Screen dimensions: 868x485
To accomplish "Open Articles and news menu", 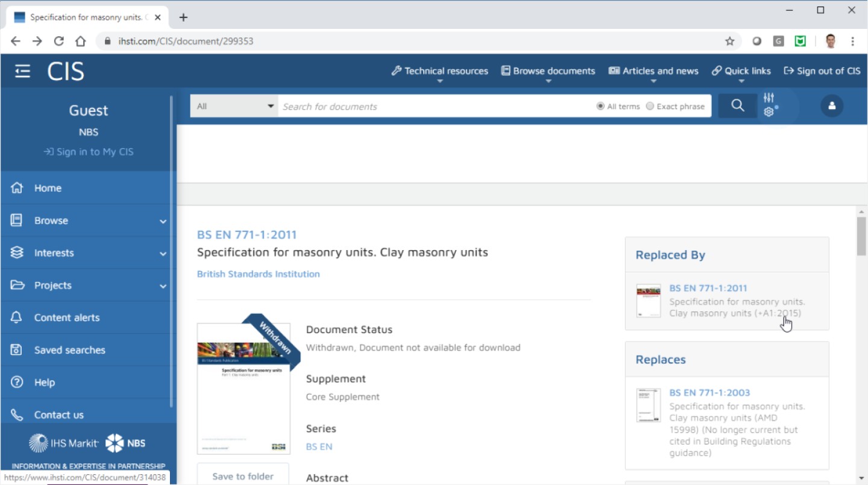I will 653,71.
